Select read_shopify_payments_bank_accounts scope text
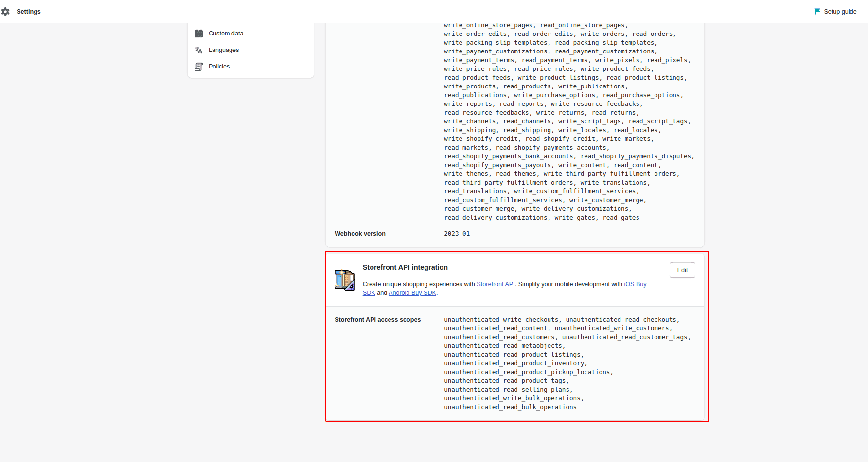This screenshot has width=868, height=462. pos(509,156)
